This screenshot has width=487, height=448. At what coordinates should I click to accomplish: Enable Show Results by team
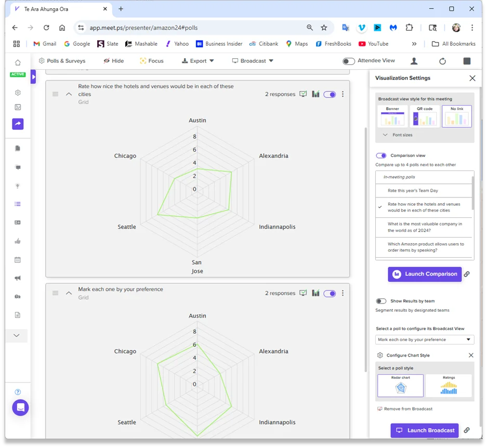point(381,301)
